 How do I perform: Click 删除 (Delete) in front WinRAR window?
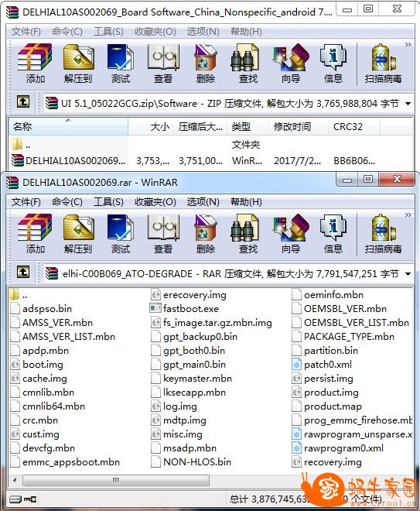pos(206,234)
